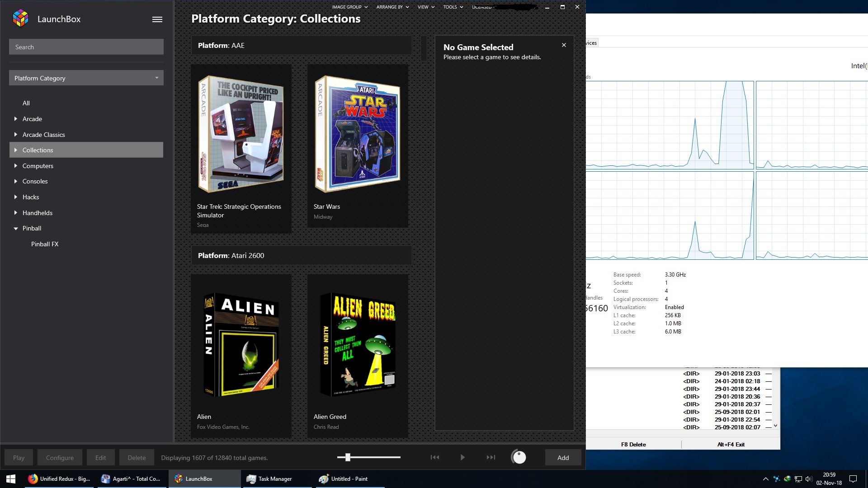The image size is (868, 488).
Task: Click the LaunchBox cube logo
Action: point(20,19)
